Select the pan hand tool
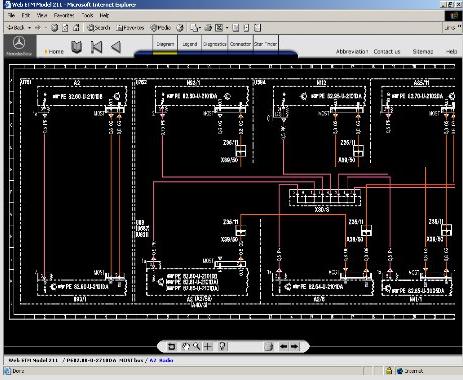 point(185,347)
